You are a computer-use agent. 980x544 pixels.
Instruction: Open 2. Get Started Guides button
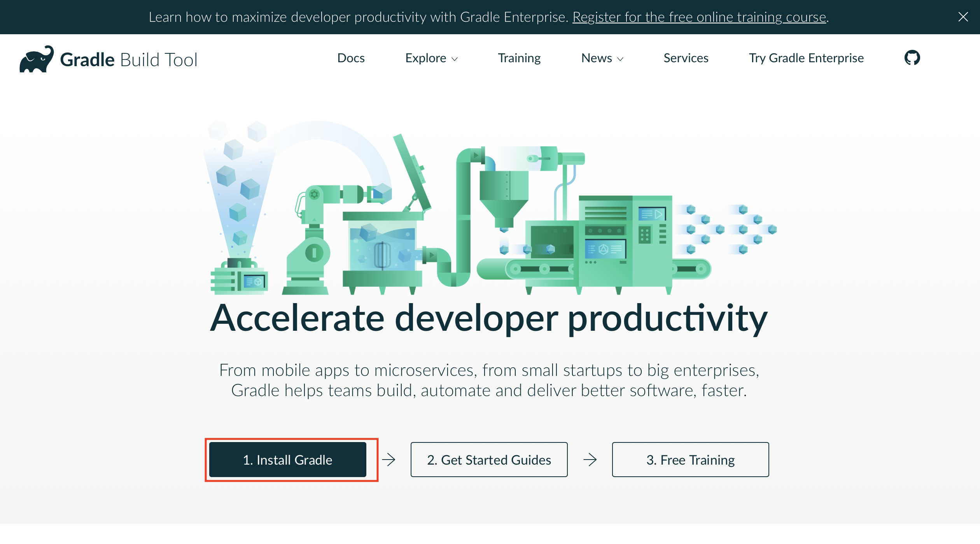489,460
